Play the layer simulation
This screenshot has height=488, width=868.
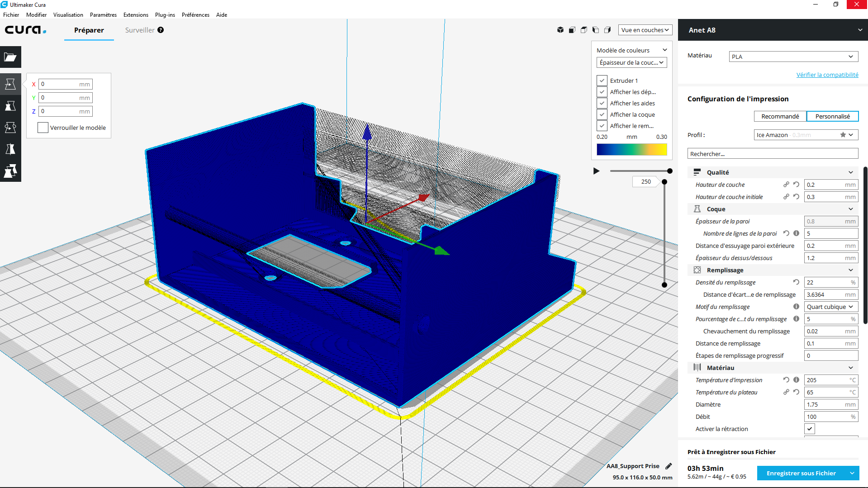point(596,171)
